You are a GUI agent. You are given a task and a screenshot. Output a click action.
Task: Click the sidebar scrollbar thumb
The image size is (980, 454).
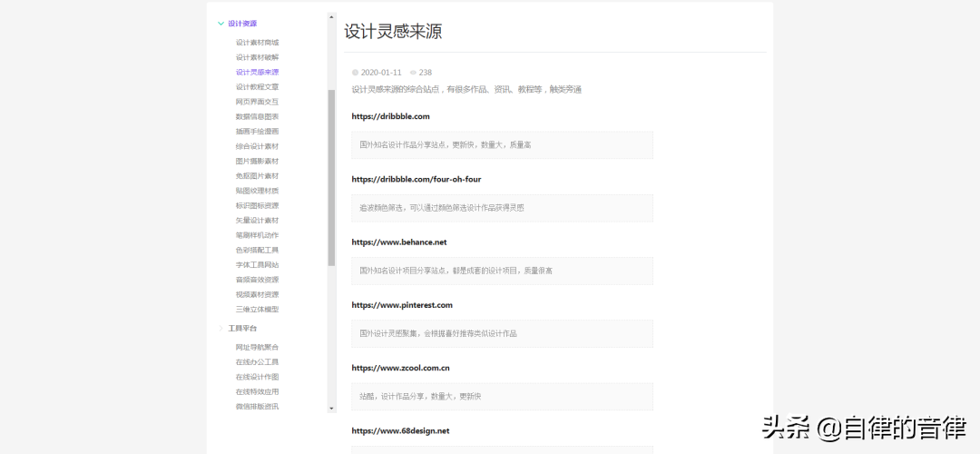tap(331, 178)
